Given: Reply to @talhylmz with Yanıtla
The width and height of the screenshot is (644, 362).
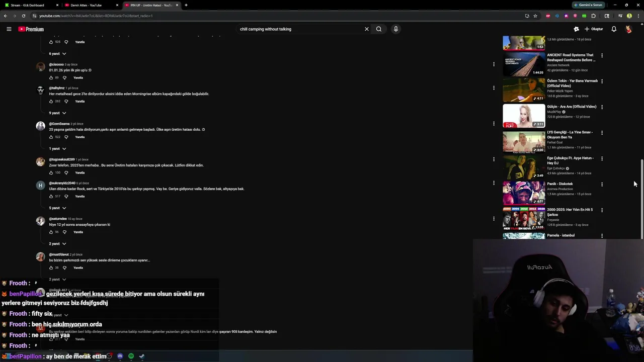Looking at the screenshot, I should pyautogui.click(x=79, y=102).
